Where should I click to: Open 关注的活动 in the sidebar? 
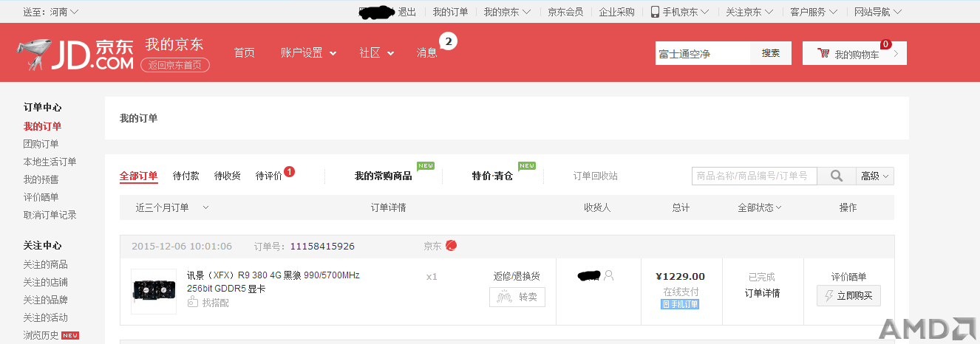45,317
